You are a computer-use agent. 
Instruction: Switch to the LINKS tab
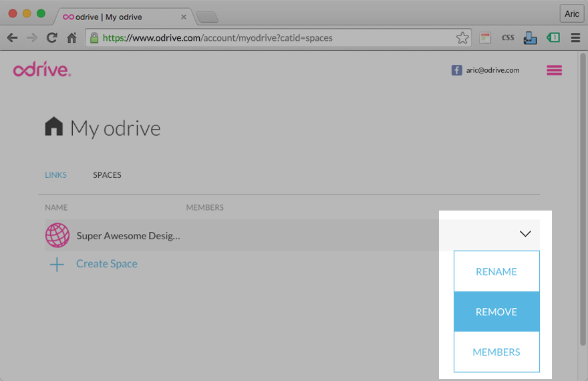[55, 175]
